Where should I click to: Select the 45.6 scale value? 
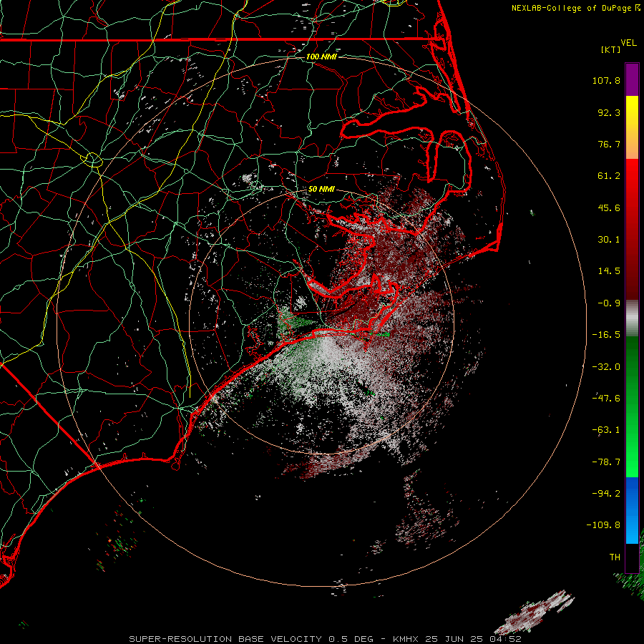609,208
